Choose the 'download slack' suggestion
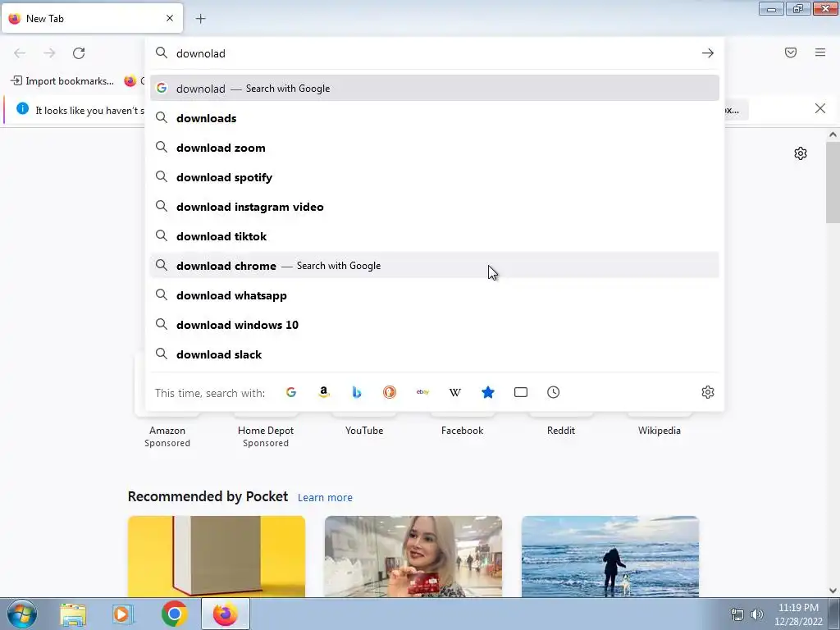Image resolution: width=840 pixels, height=630 pixels. point(435,354)
